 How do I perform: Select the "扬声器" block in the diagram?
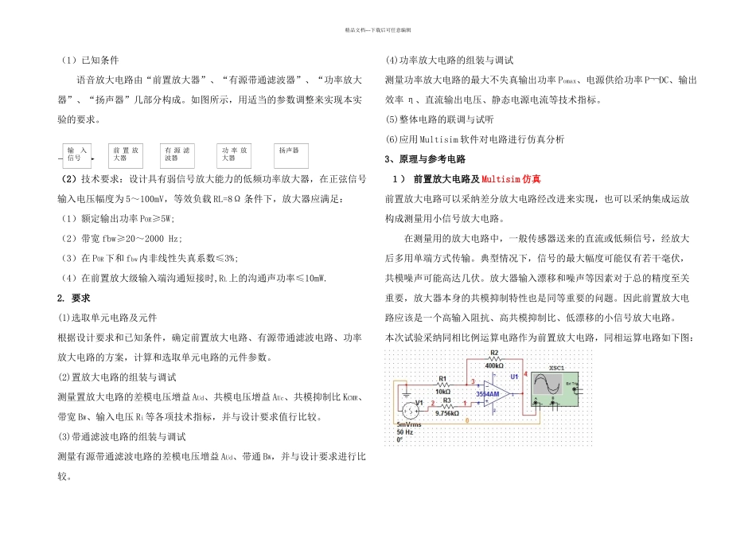pyautogui.click(x=290, y=155)
